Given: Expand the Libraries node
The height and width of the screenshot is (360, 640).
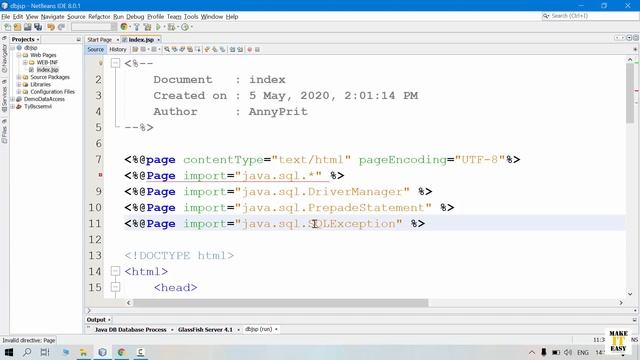Looking at the screenshot, I should pyautogui.click(x=19, y=84).
